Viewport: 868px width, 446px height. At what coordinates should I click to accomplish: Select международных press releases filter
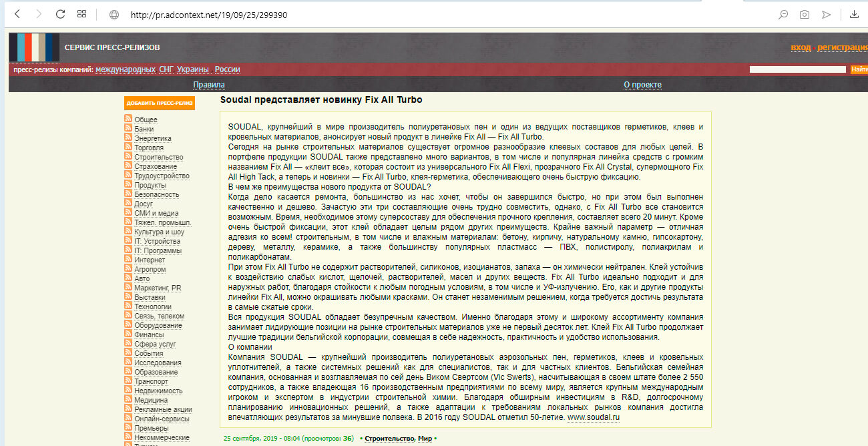click(126, 69)
